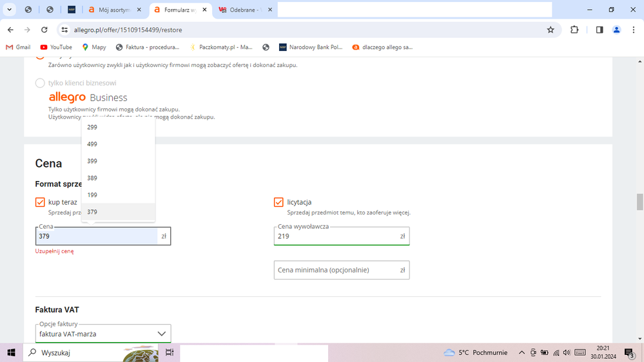Uncheck the 'licytacja' checkbox

click(278, 202)
